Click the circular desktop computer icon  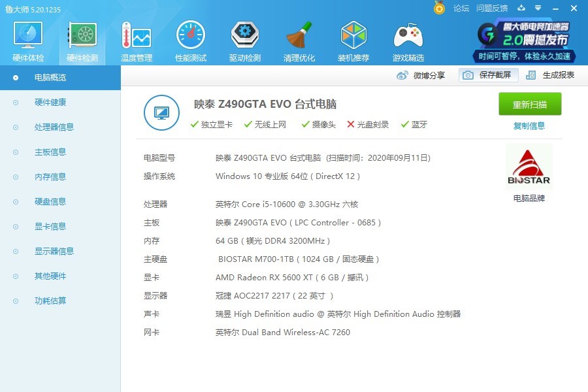pyautogui.click(x=161, y=112)
